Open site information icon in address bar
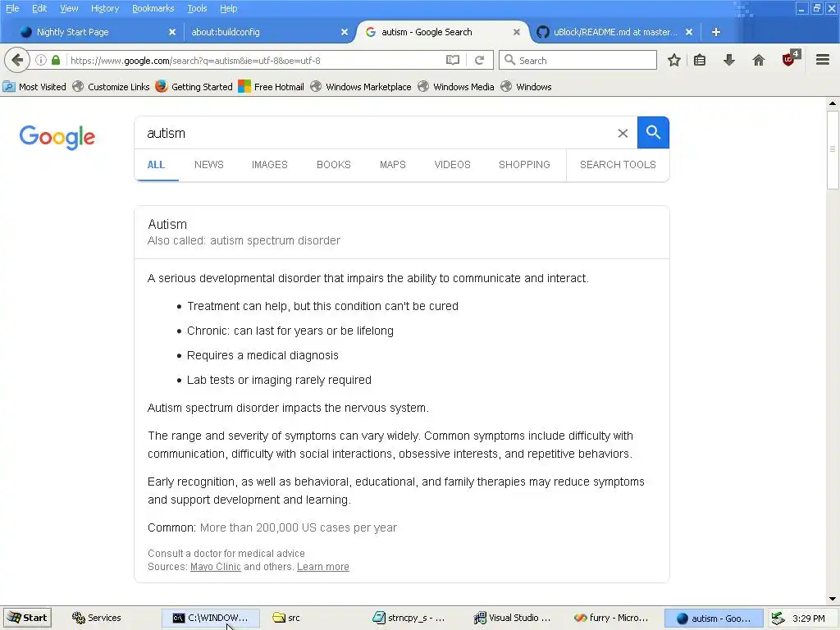This screenshot has width=840, height=630. (x=41, y=60)
